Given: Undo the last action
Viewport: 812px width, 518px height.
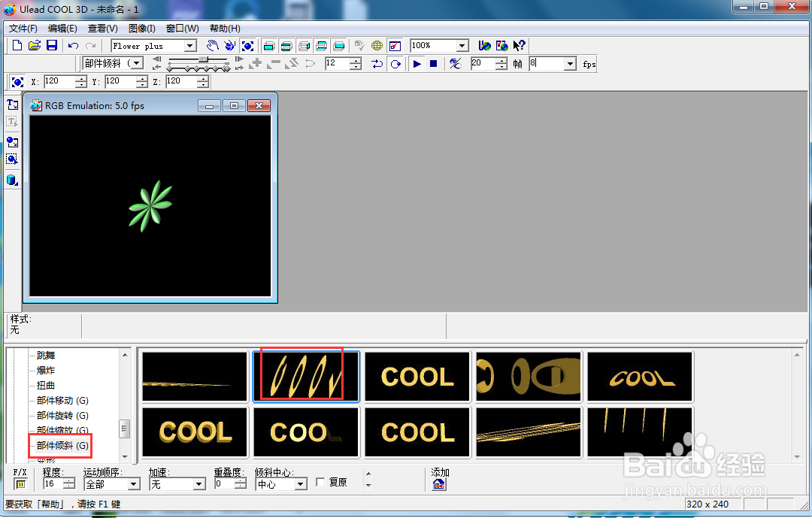Looking at the screenshot, I should point(73,46).
